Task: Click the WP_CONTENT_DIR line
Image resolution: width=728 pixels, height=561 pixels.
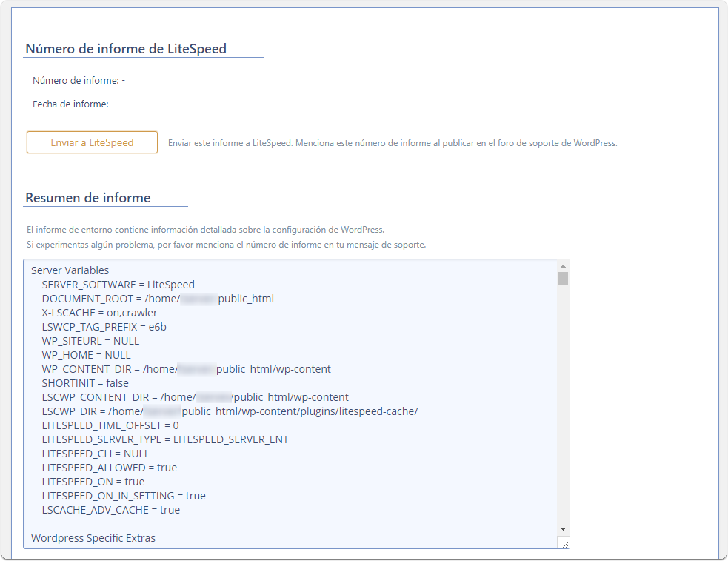Action: click(186, 369)
